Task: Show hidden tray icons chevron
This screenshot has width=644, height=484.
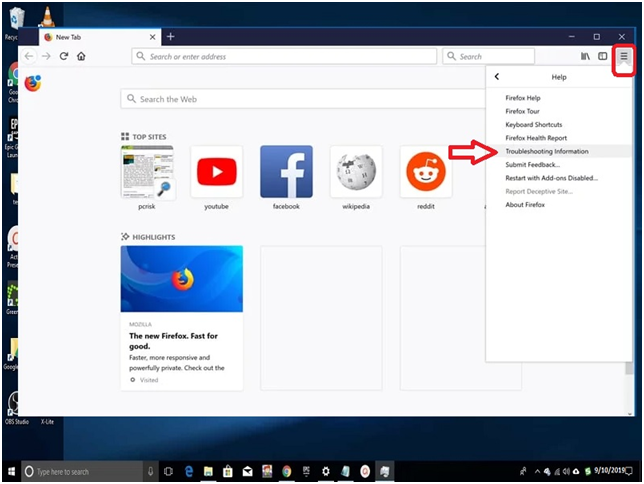Action: [537, 471]
